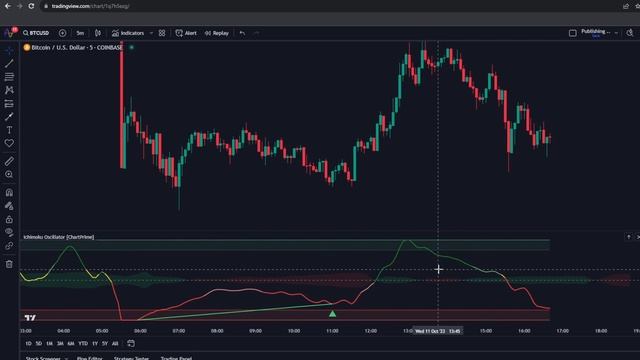
Task: Open the Pine Editor tab
Action: (x=89, y=358)
